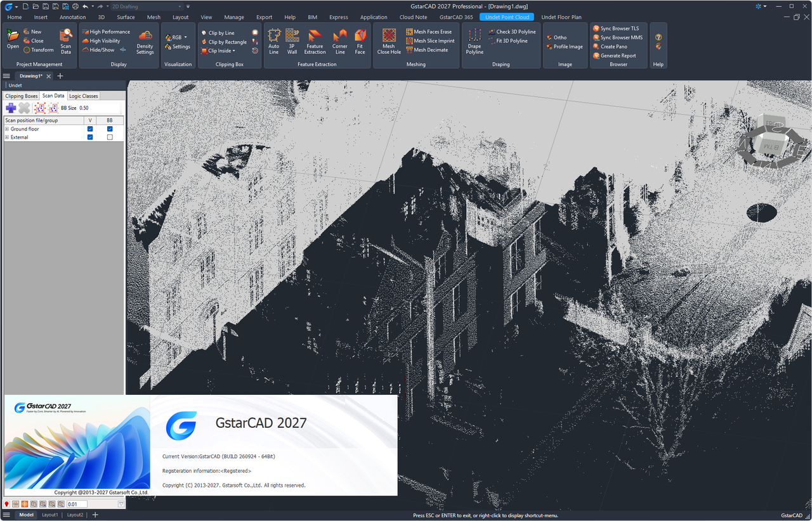
Task: Open the GstarCAD application menu arrow
Action: click(x=16, y=6)
